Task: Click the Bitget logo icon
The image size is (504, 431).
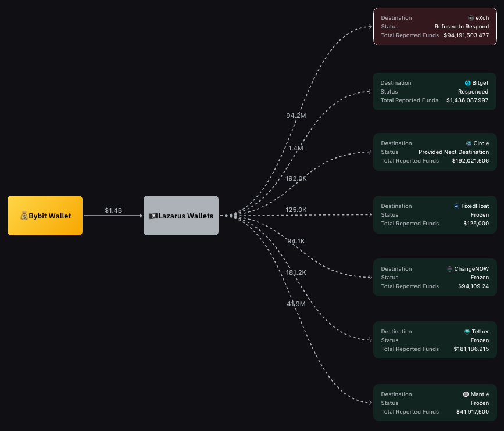Action: pos(468,83)
